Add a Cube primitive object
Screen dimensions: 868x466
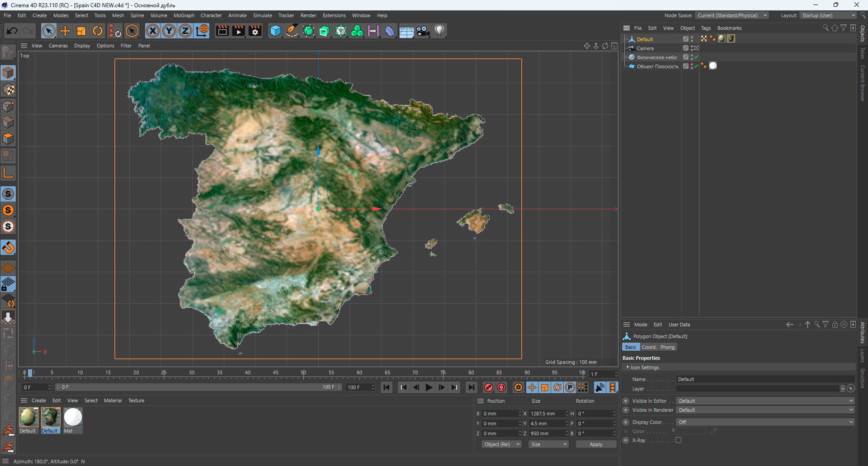pos(275,31)
